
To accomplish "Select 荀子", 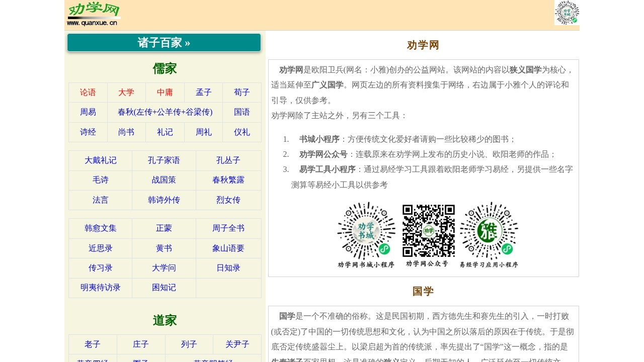I will pos(242,93).
